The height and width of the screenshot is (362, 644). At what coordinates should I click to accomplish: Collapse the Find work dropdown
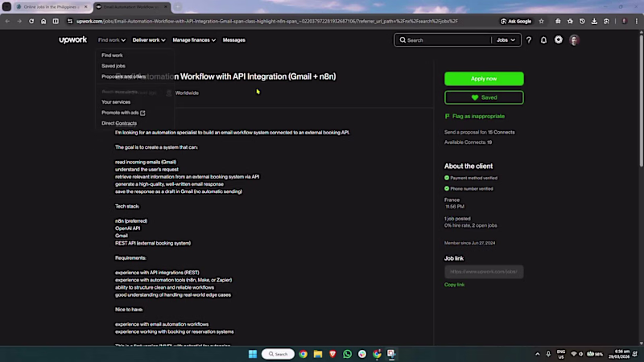112,39
